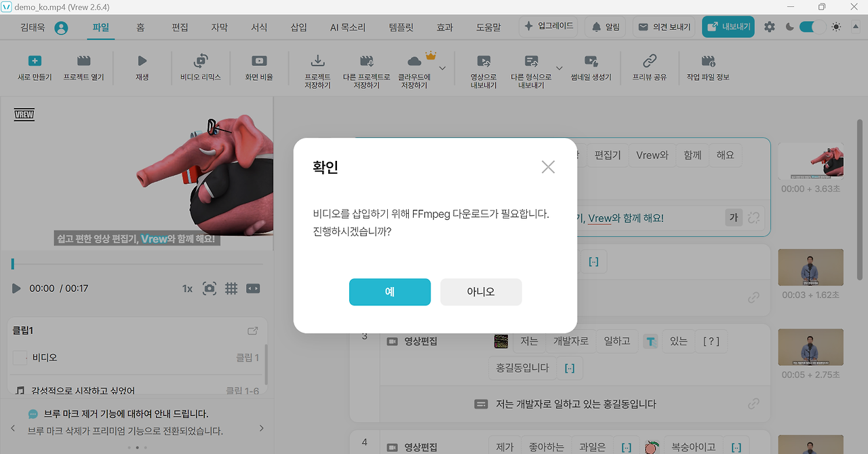Click the link icon on clip 2 row
This screenshot has width=868, height=454.
point(753,298)
